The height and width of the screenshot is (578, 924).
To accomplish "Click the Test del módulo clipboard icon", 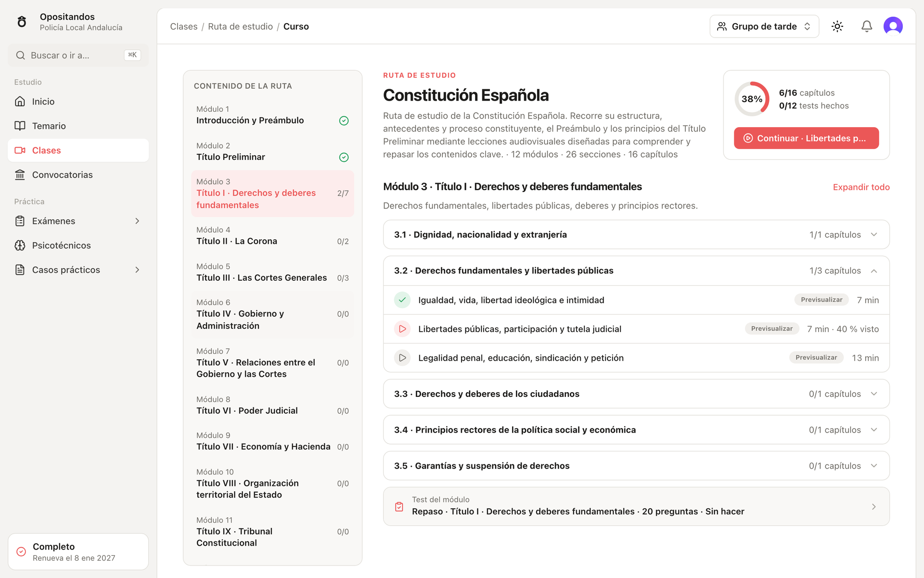I will pos(399,507).
